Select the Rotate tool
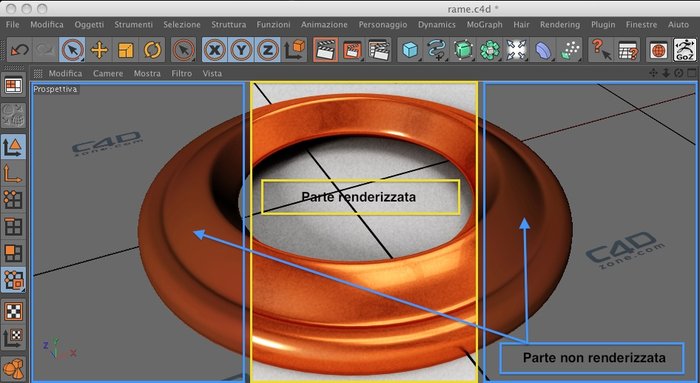Screen dimensions: 700x383 (x=152, y=50)
